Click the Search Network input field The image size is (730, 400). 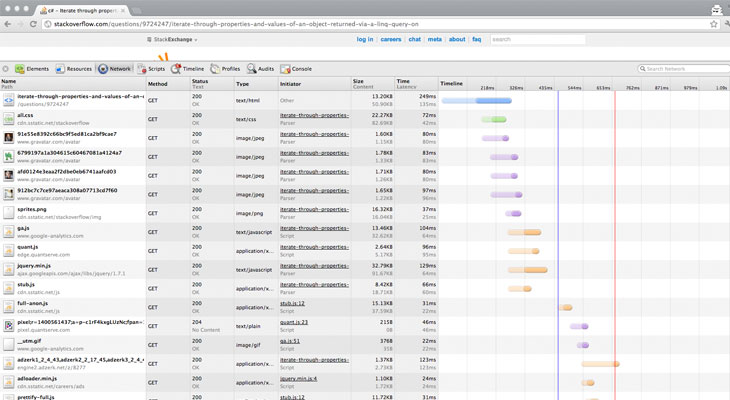[x=685, y=69]
